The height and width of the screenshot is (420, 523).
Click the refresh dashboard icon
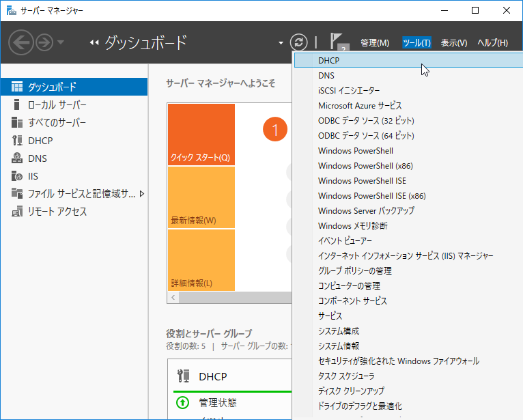point(298,42)
